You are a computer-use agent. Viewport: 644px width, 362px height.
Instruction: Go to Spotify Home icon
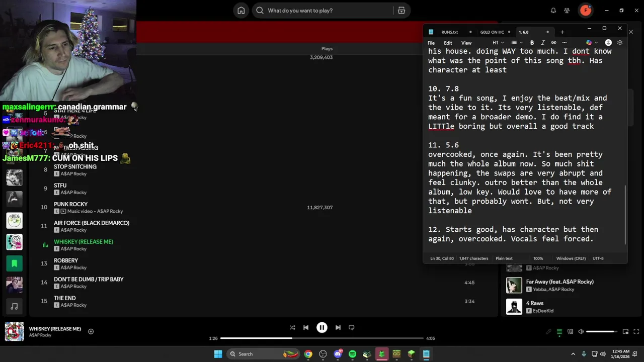(241, 11)
